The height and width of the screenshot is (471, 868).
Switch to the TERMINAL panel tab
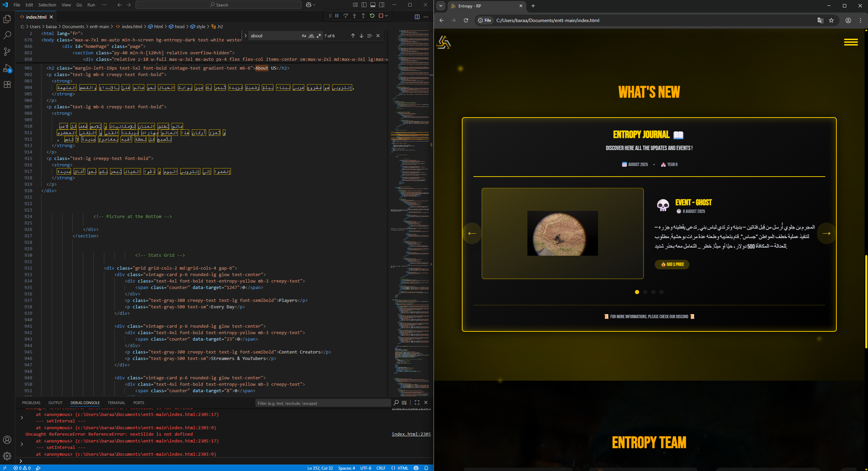pos(116,403)
